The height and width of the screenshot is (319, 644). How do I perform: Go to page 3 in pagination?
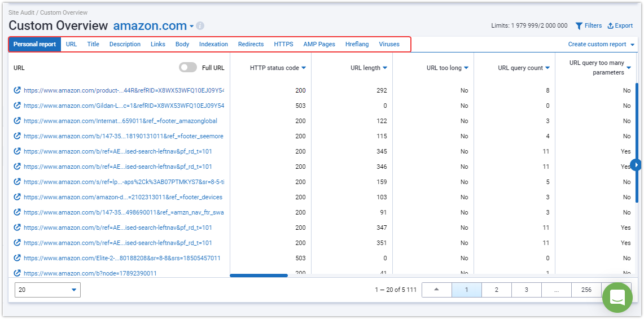tap(527, 290)
